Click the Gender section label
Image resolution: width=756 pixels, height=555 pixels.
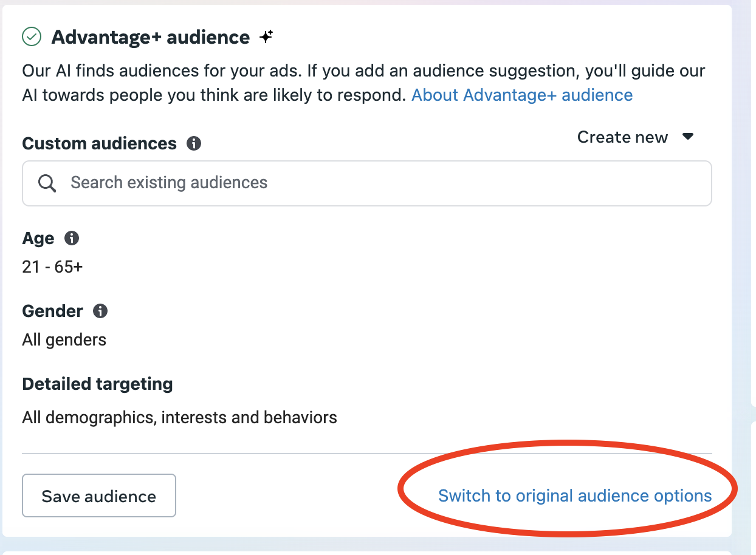pos(52,311)
